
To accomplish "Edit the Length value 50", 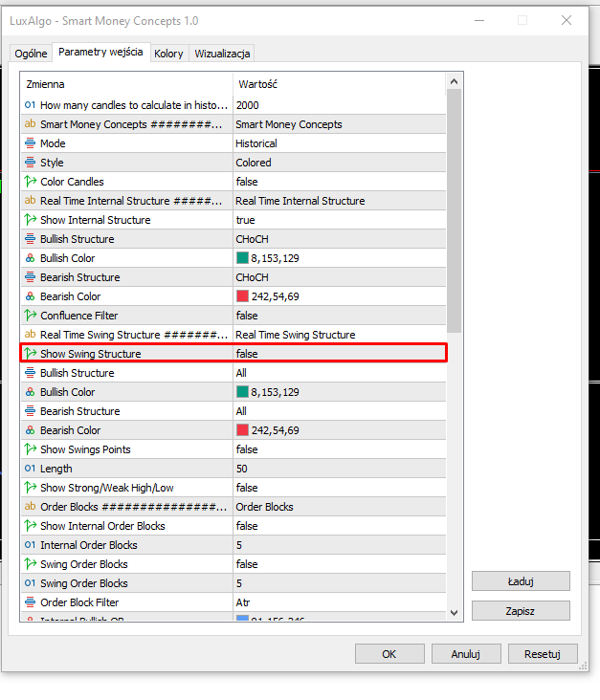I will pyautogui.click(x=340, y=469).
